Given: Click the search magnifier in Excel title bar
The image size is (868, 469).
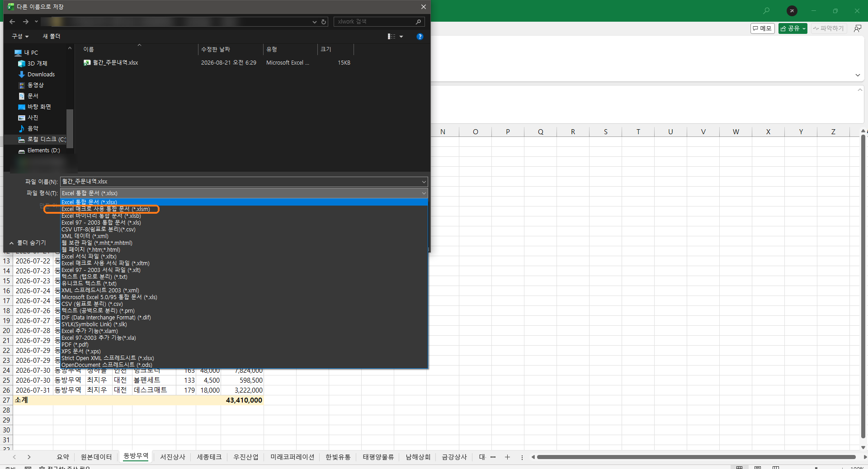Looking at the screenshot, I should [x=766, y=11].
